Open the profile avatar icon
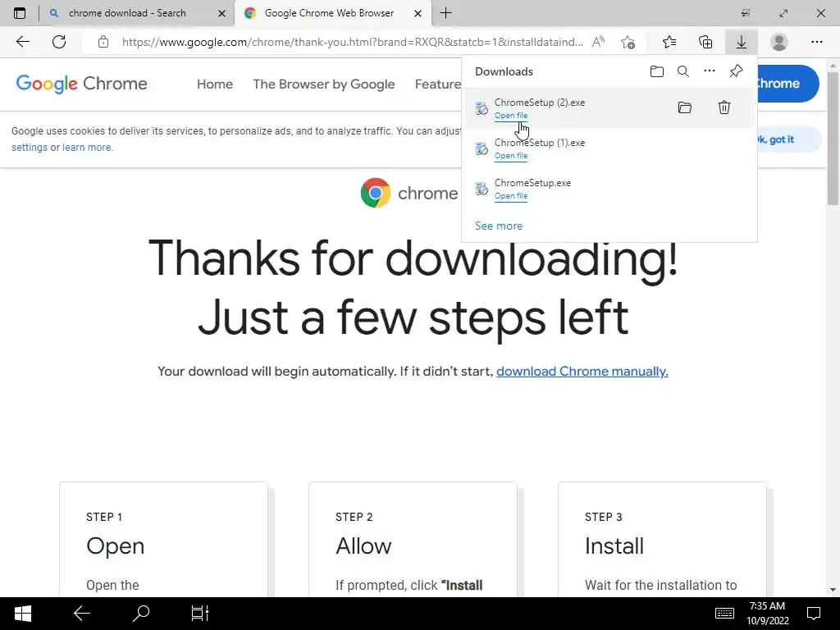Screen dimensions: 840x630 pos(779,42)
